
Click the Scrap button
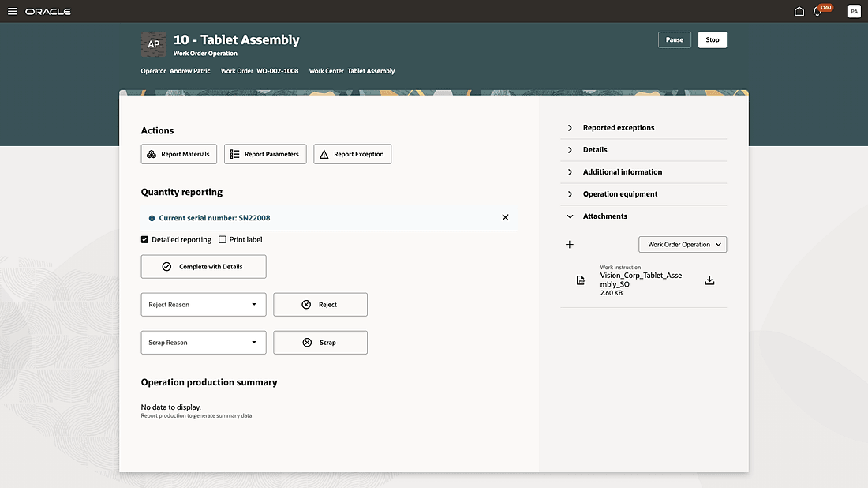(x=320, y=343)
